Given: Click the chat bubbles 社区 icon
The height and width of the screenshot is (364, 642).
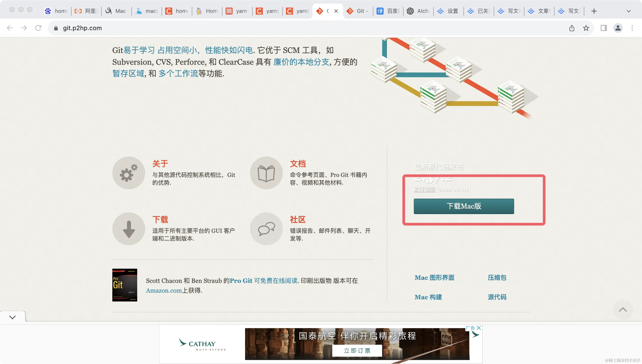Looking at the screenshot, I should pyautogui.click(x=266, y=229).
